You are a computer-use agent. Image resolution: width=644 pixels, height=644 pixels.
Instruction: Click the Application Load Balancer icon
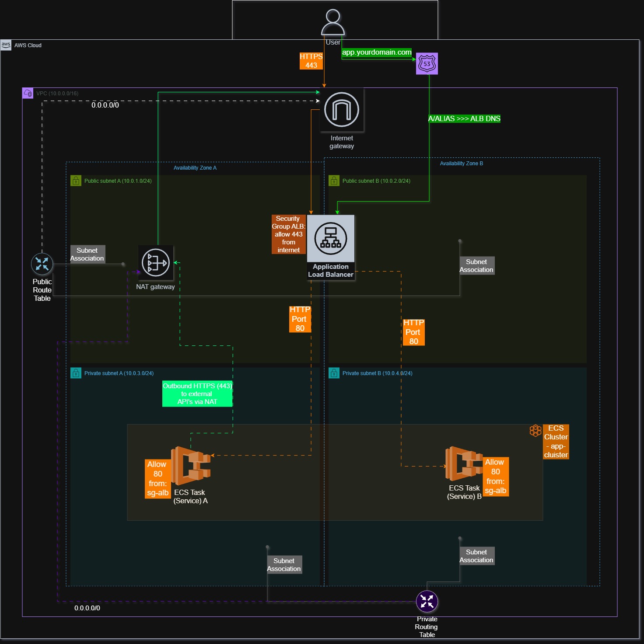click(x=331, y=239)
